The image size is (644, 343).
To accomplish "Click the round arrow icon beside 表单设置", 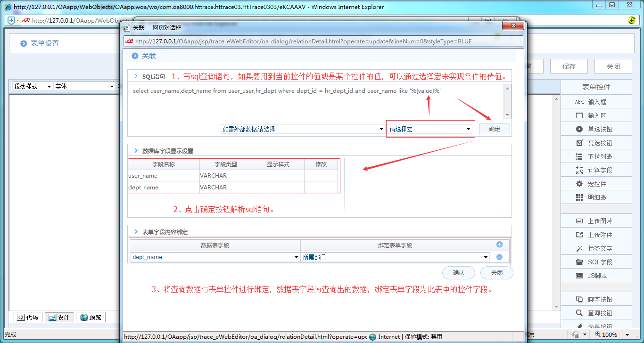I will 24,43.
